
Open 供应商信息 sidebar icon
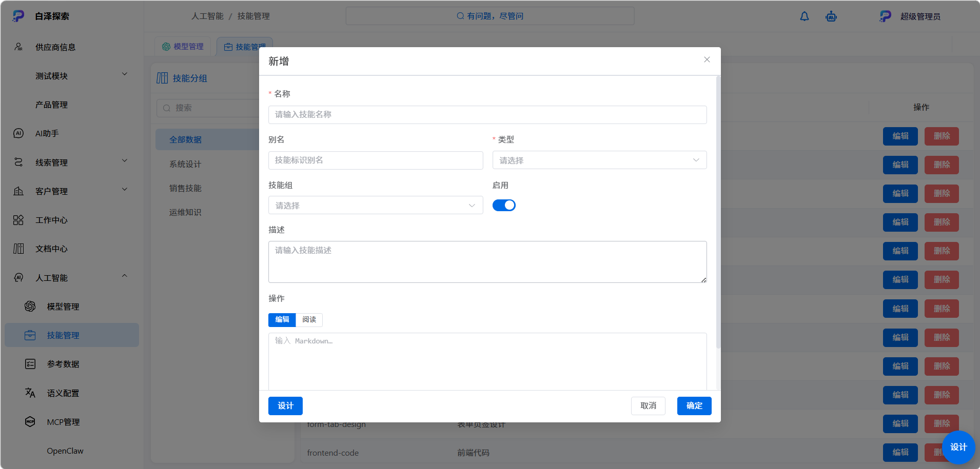tap(18, 47)
